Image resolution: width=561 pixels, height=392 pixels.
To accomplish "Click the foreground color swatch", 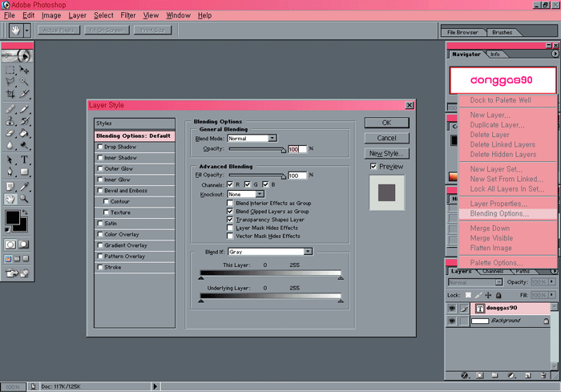I will [x=13, y=217].
